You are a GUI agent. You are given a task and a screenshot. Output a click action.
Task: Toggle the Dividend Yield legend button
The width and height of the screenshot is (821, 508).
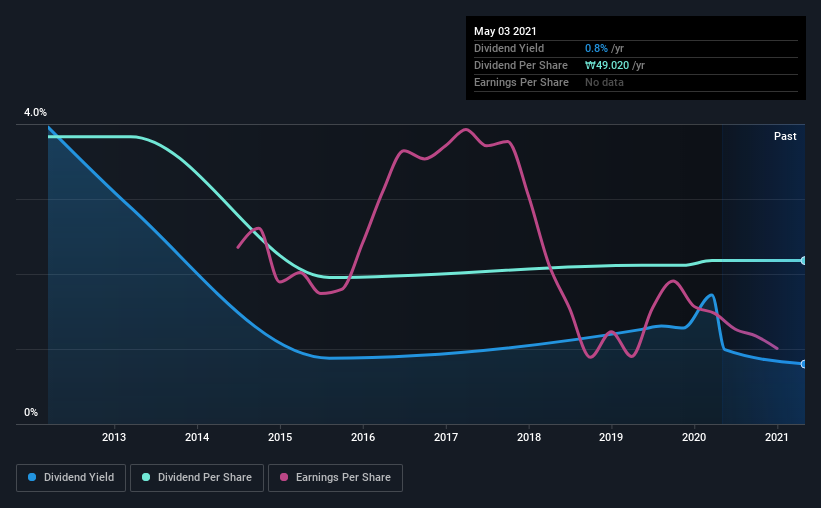(x=71, y=478)
